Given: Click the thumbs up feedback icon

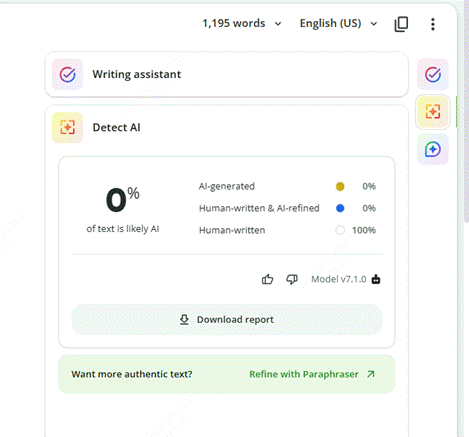Looking at the screenshot, I should pos(267,279).
